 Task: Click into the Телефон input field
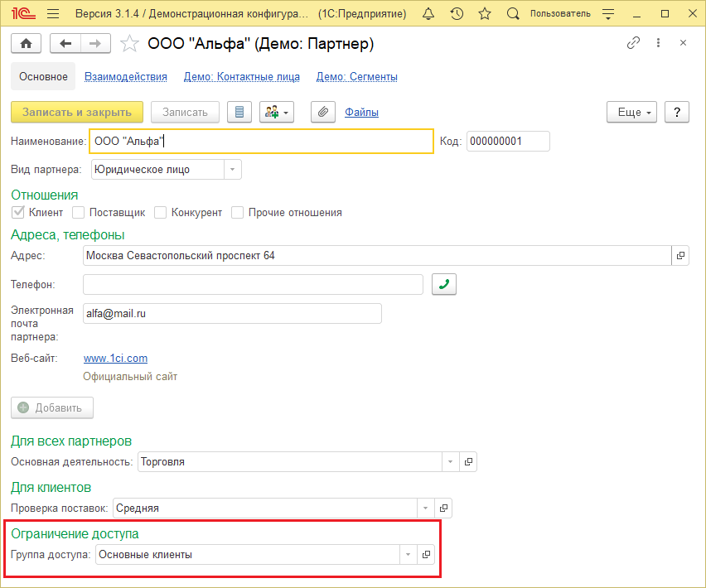(253, 284)
